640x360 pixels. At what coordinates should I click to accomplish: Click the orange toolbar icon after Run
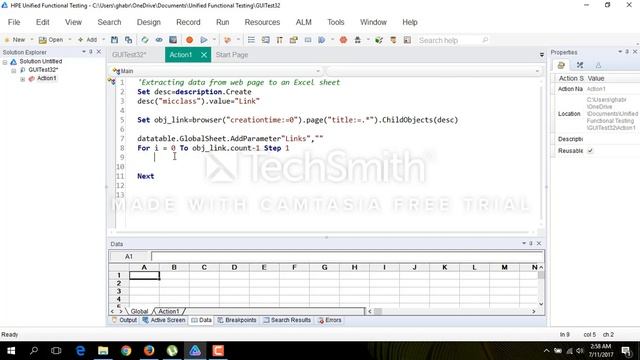(228, 40)
